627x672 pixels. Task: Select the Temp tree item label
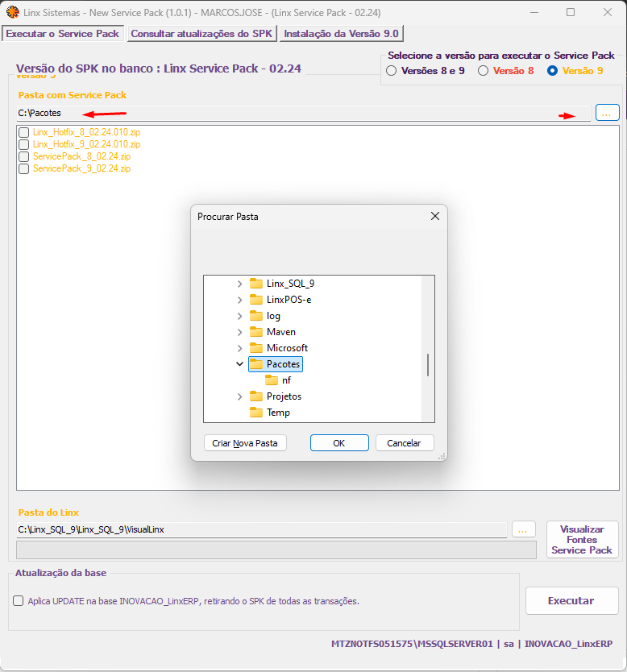click(x=278, y=413)
